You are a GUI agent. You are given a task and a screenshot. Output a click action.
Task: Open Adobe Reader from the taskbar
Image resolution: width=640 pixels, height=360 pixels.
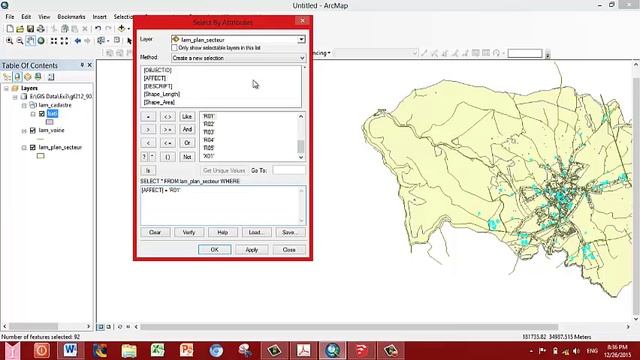click(303, 350)
